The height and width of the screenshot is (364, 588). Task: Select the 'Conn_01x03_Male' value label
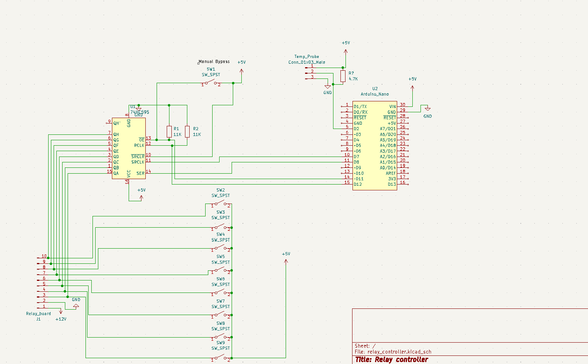(x=307, y=62)
